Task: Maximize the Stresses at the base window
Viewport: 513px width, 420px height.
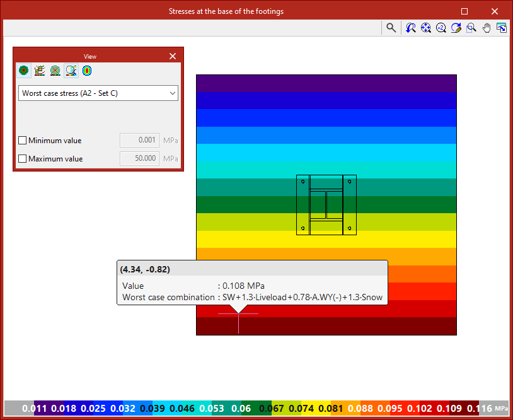Action: pos(464,11)
